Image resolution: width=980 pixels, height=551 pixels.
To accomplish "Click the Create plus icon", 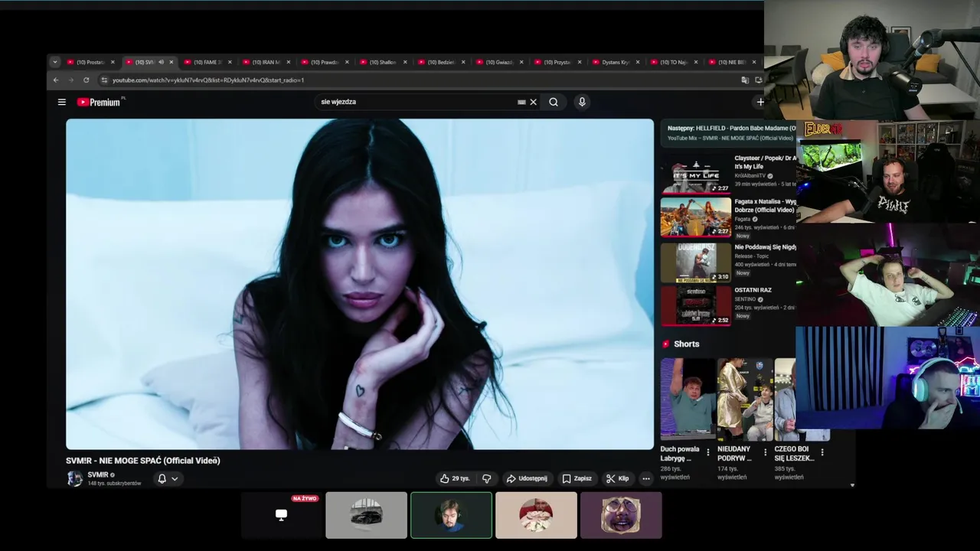I will [760, 102].
